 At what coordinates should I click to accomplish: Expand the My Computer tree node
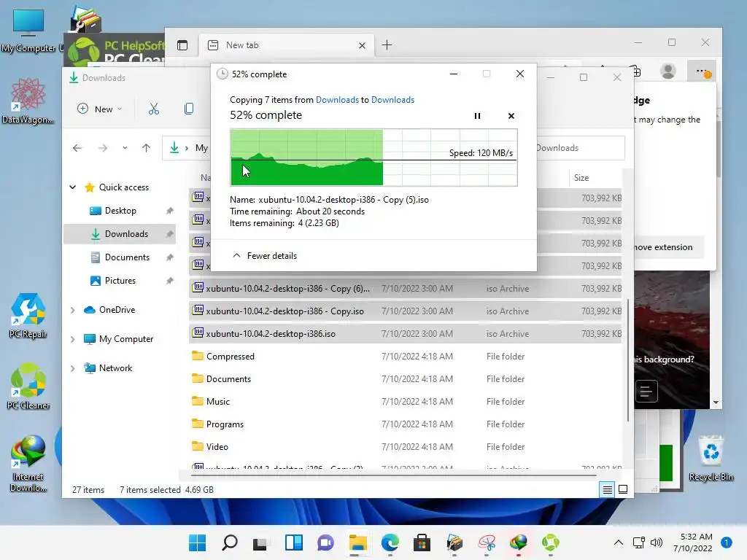(73, 339)
